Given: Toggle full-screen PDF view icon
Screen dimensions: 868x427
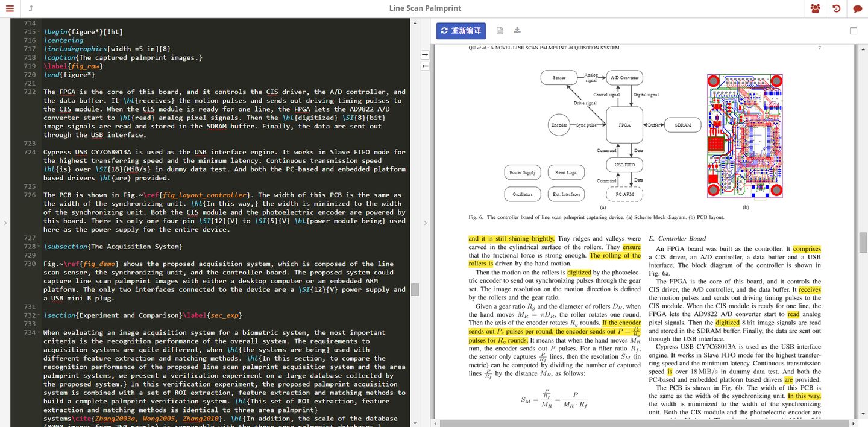Looking at the screenshot, I should [854, 31].
